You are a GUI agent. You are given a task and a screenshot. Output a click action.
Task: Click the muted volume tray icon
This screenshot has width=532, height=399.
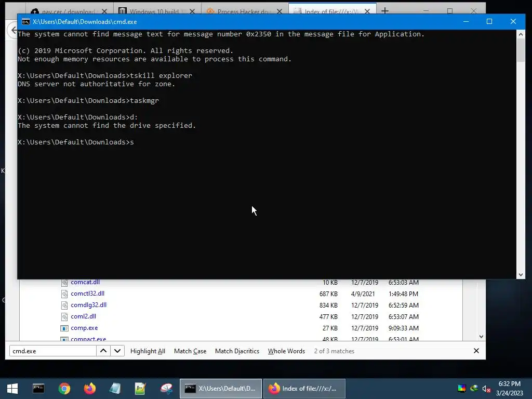tap(486, 389)
